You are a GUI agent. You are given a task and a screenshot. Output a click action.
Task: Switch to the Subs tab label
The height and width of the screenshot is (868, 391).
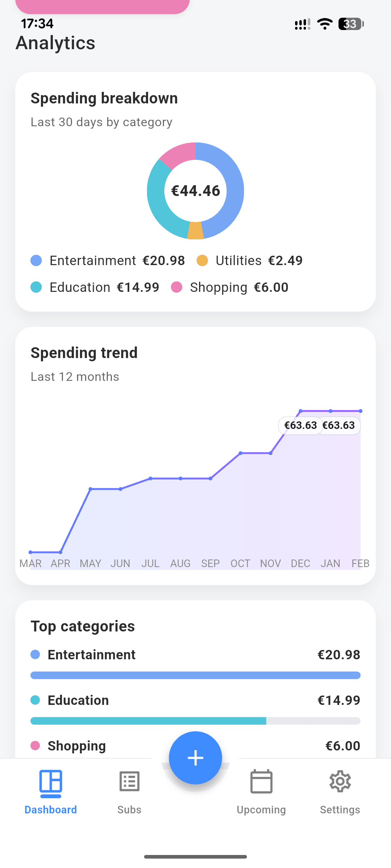(129, 810)
